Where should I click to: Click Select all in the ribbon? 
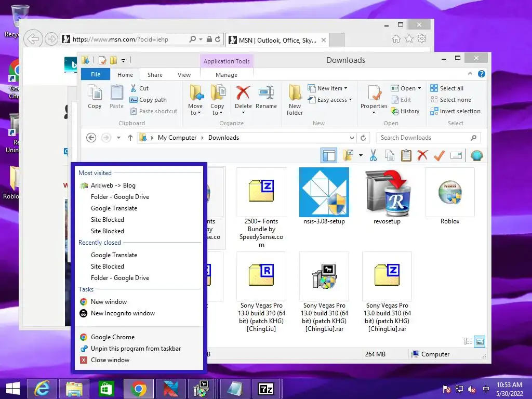447,88
